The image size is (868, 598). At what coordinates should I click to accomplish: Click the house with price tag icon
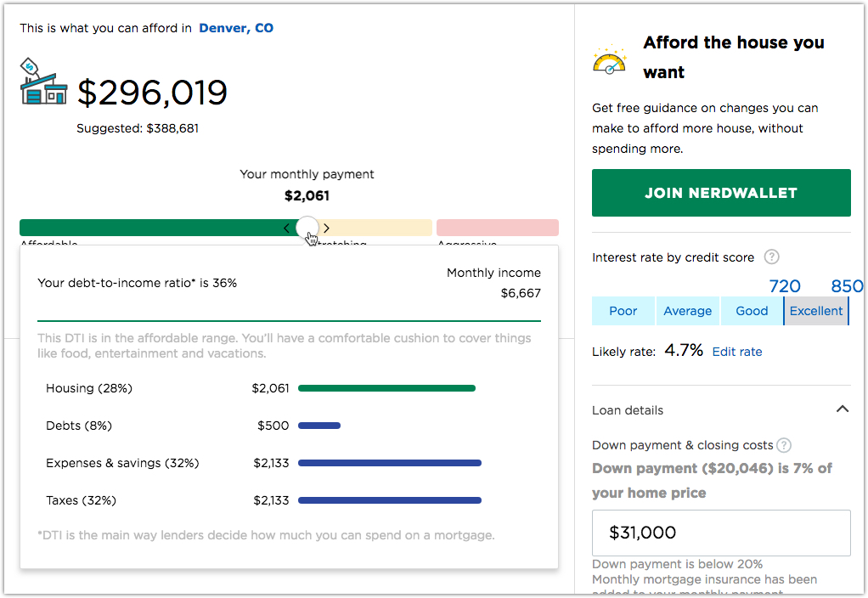(42, 82)
